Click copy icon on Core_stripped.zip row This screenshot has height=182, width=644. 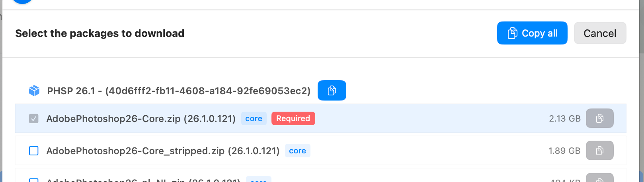(x=599, y=151)
